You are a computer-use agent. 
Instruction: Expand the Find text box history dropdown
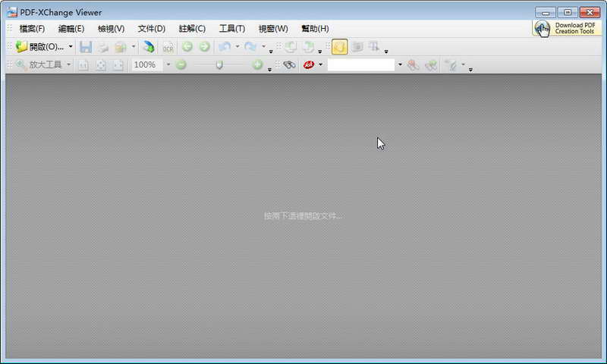(x=401, y=64)
